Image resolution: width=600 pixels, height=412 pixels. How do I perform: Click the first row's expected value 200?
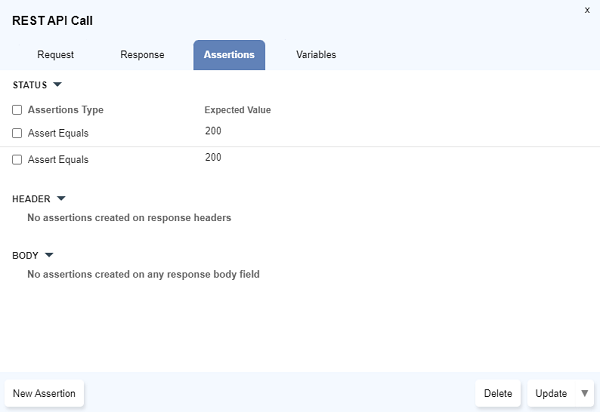213,131
